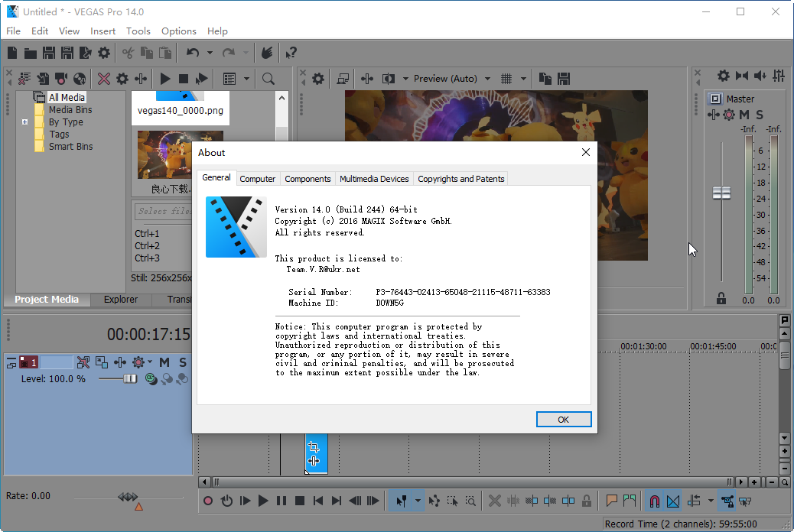Click Start Preview play icon in Project Media
The image size is (794, 532).
165,79
